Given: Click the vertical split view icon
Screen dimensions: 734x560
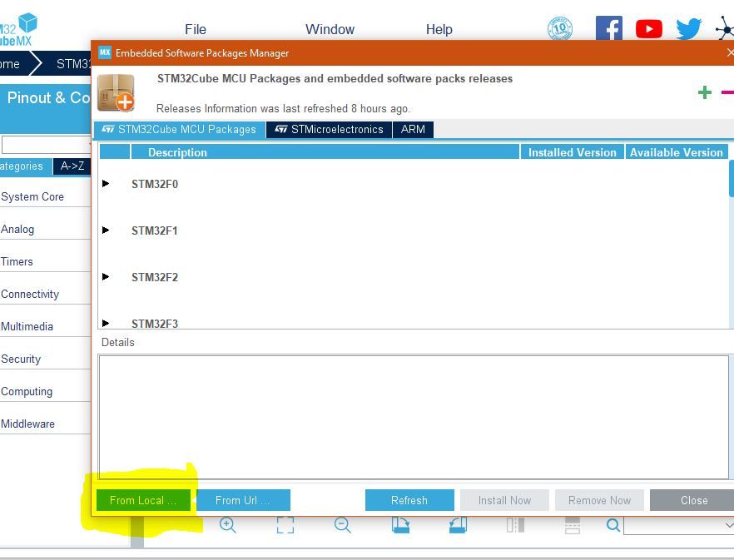Looking at the screenshot, I should pyautogui.click(x=515, y=525).
